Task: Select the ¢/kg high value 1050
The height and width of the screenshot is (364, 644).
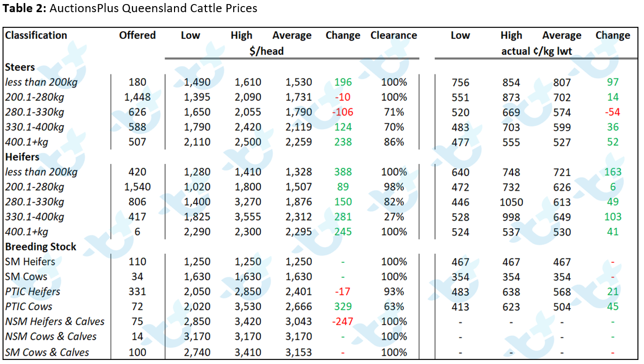Action: pyautogui.click(x=511, y=203)
